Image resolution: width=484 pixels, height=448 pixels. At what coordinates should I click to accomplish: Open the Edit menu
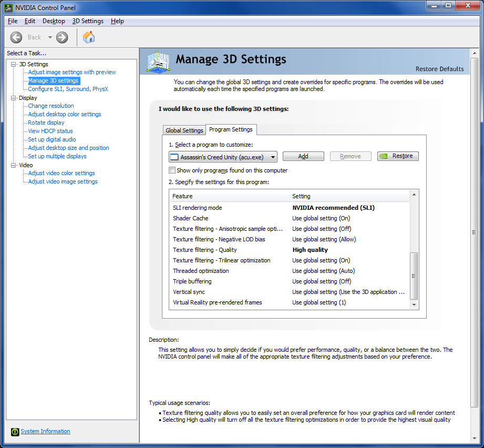click(x=30, y=21)
